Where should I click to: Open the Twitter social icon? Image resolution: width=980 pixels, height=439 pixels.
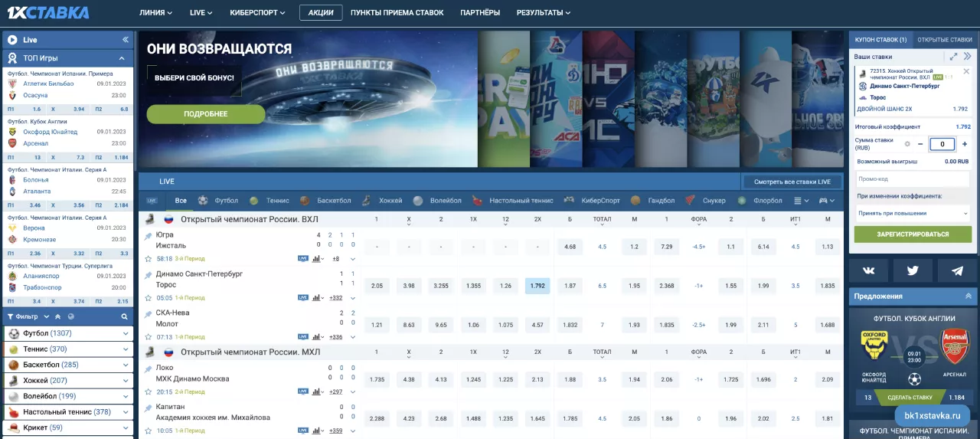pos(913,270)
